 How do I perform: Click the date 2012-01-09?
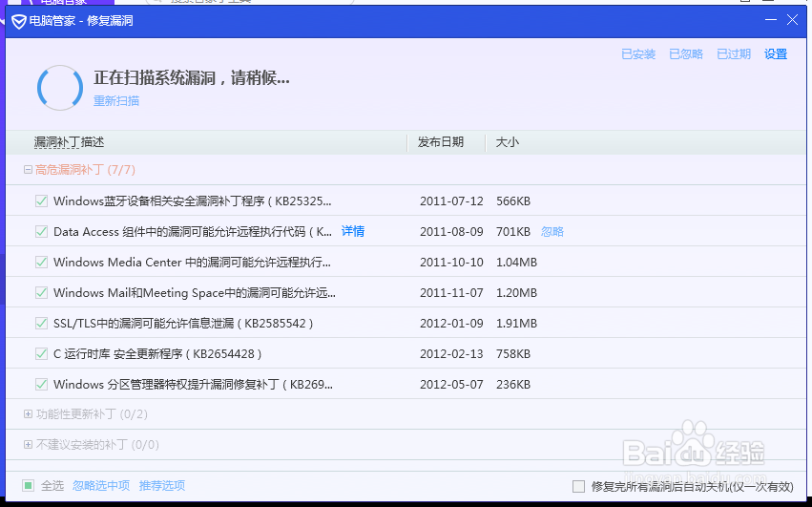[451, 324]
